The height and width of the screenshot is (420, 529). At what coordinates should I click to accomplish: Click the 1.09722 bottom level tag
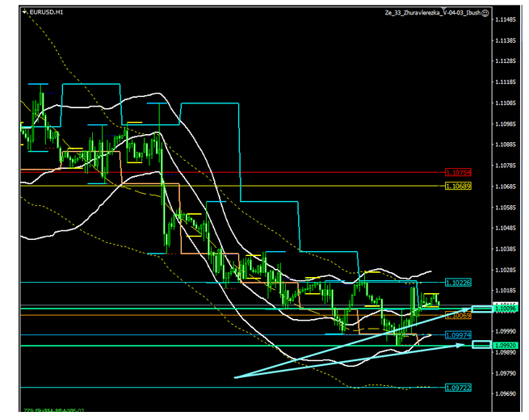(x=458, y=388)
